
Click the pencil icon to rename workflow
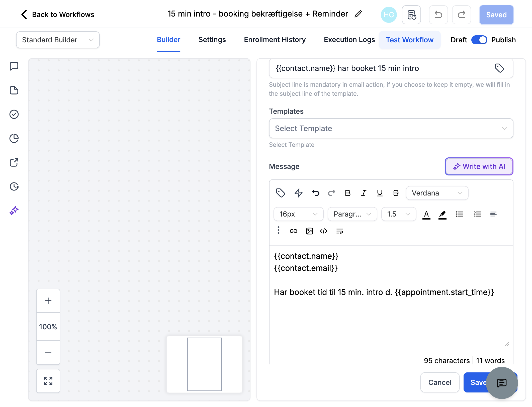click(x=358, y=14)
